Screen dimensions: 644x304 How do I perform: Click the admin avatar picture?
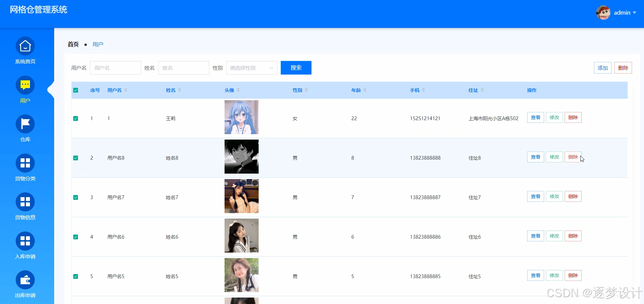pyautogui.click(x=603, y=13)
